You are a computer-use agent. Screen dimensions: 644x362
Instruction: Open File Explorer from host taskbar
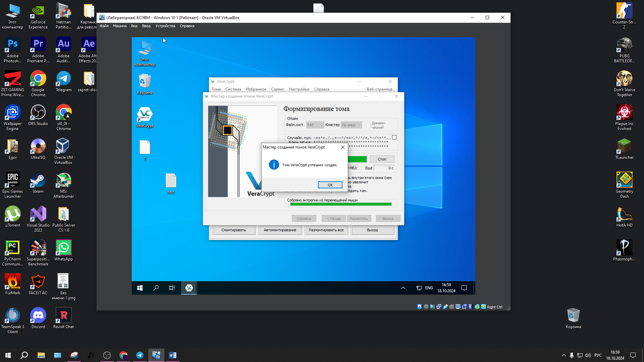(41, 355)
